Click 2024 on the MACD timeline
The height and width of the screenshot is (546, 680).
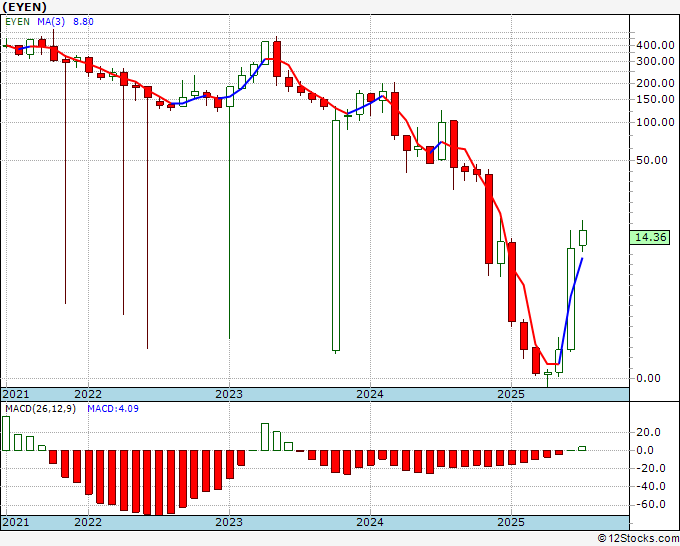click(x=370, y=522)
